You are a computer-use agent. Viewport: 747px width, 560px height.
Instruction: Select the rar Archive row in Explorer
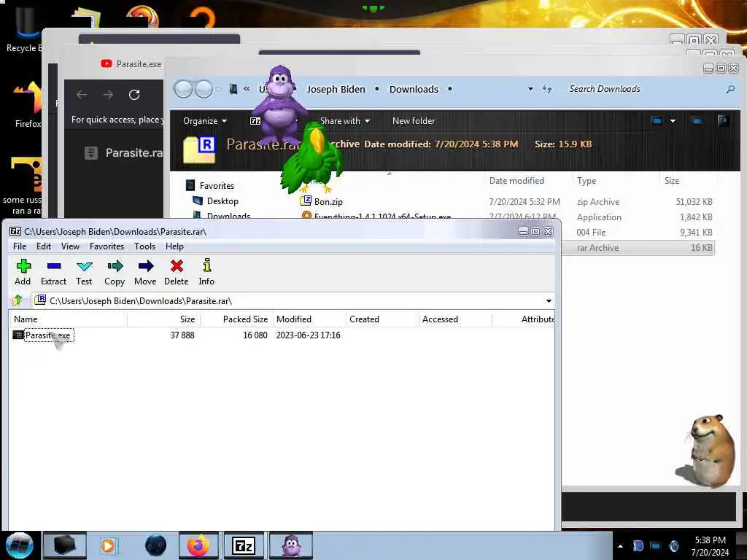(638, 248)
